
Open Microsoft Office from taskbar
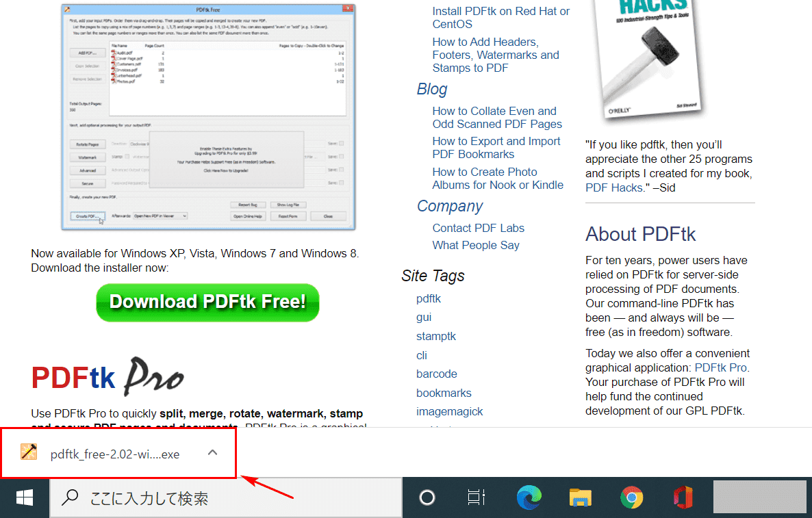[x=683, y=498]
